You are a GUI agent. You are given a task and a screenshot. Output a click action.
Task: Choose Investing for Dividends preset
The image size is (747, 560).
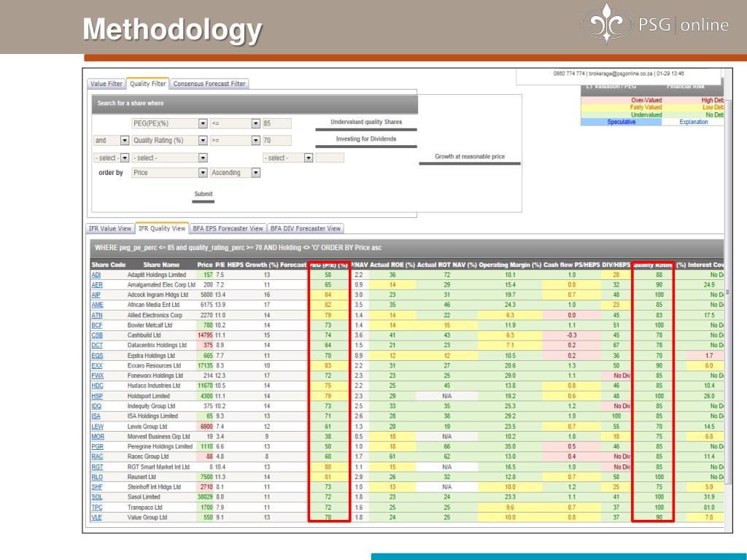click(x=366, y=139)
